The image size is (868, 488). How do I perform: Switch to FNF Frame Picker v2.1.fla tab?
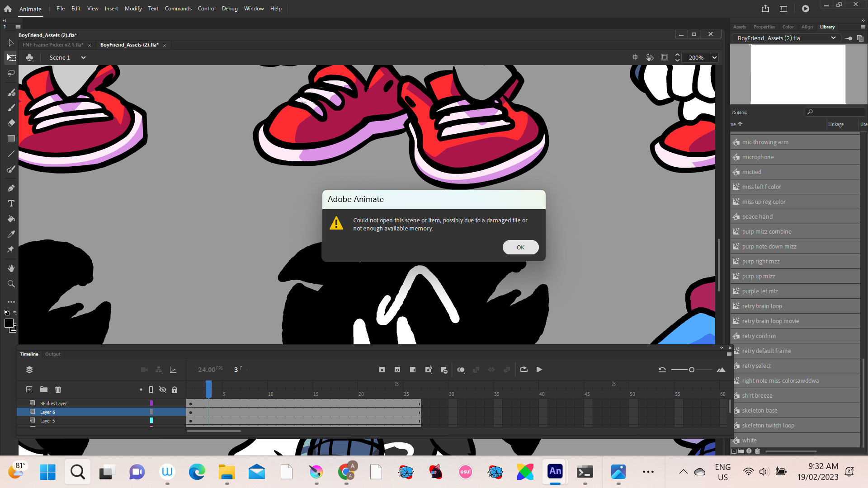(x=53, y=45)
